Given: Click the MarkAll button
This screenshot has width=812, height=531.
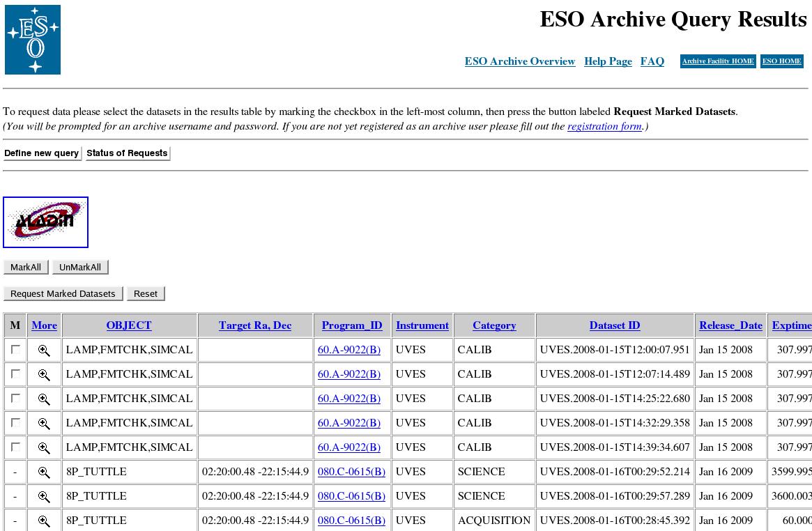Looking at the screenshot, I should tap(26, 268).
